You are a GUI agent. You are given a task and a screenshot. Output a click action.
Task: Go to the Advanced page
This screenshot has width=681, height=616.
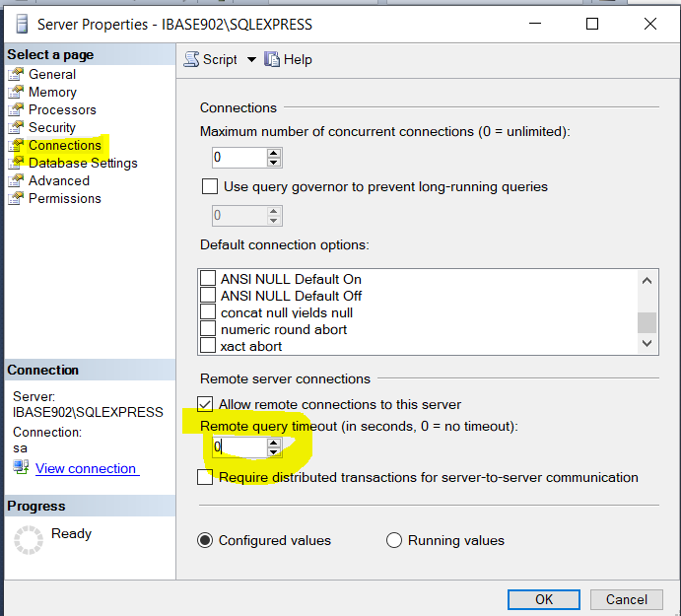59,180
